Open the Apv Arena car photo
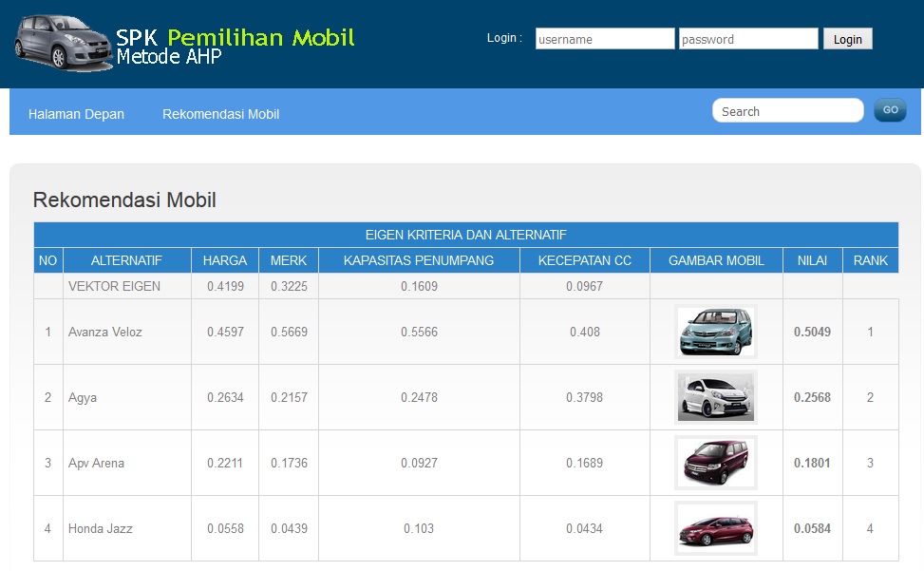 click(x=714, y=463)
